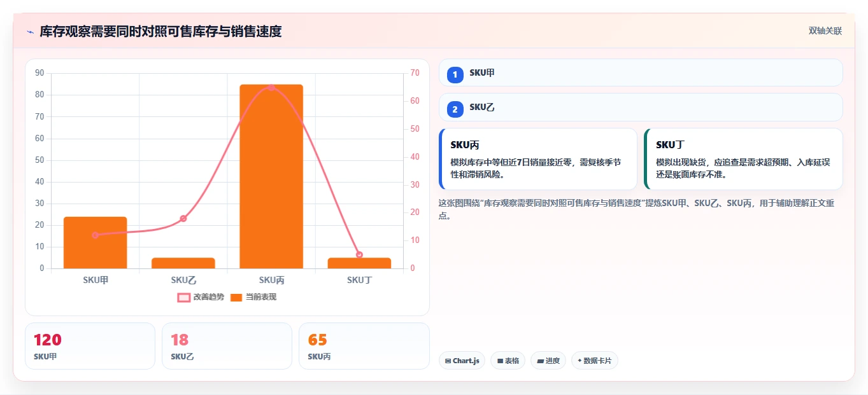Select the SKU甲 orange bar
Viewport: 868px width, 395px height.
click(96, 242)
